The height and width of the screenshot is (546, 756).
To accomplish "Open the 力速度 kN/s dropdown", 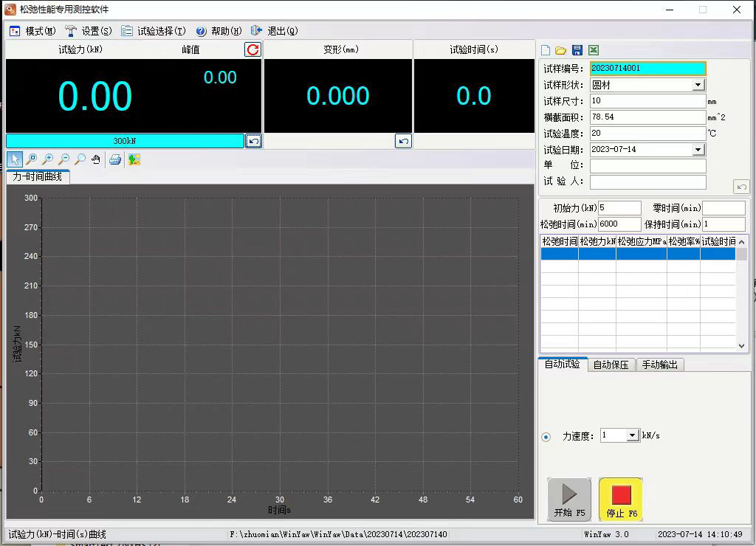I will pyautogui.click(x=632, y=436).
